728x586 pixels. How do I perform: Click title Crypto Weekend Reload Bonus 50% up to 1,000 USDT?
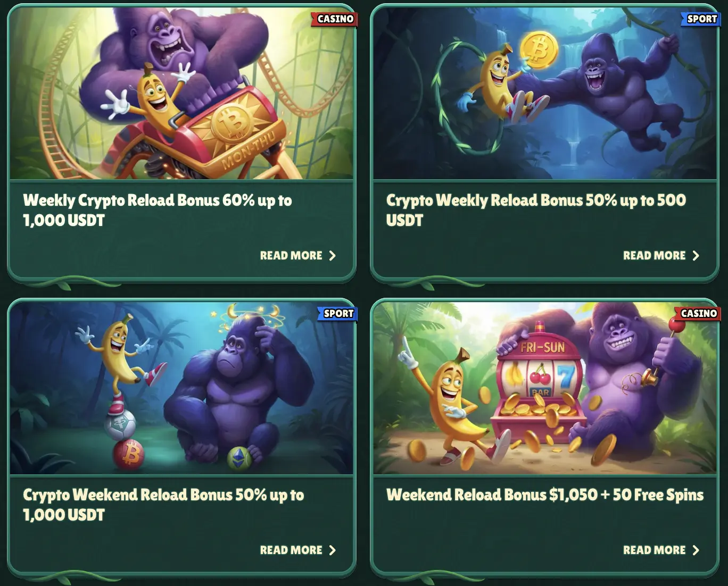click(x=163, y=505)
